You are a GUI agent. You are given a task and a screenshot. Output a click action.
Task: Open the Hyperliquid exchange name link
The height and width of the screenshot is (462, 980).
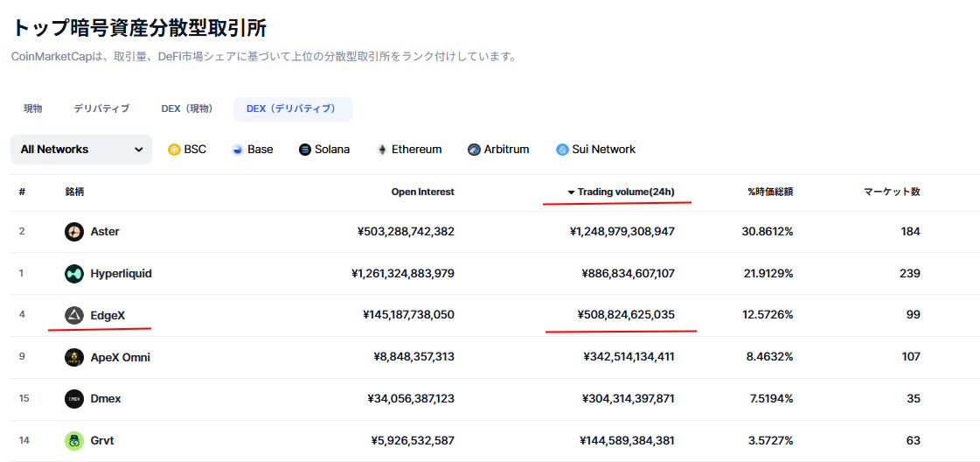tap(121, 274)
